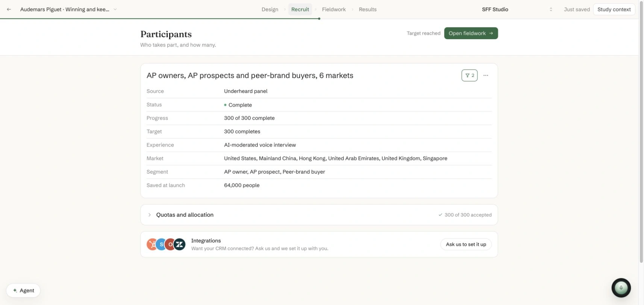Click the "300 of 300 accepted" text
The image size is (644, 305).
tap(468, 215)
